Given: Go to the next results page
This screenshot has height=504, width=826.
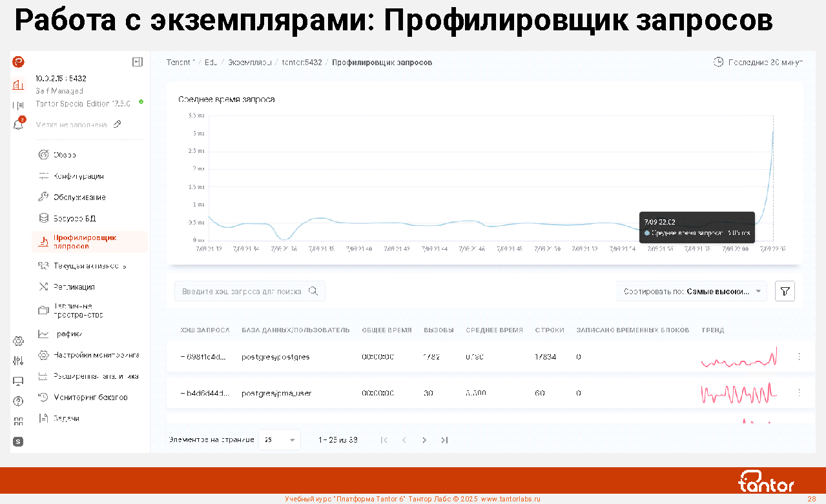Looking at the screenshot, I should pos(424,440).
